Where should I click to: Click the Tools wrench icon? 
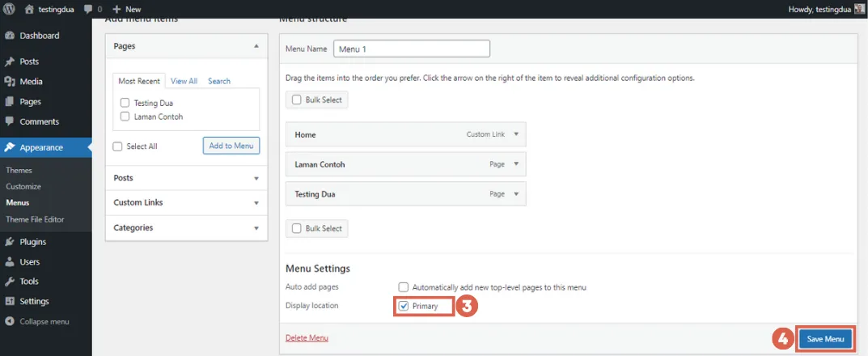pos(10,282)
